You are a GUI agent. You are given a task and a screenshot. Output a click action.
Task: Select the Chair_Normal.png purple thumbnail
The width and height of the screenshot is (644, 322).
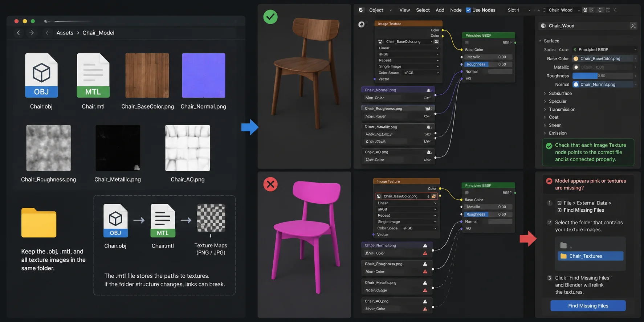(x=203, y=75)
